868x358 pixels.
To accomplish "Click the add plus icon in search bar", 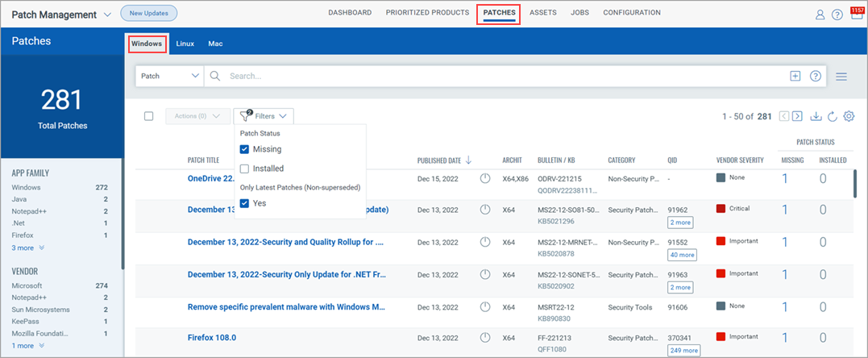I will point(795,76).
